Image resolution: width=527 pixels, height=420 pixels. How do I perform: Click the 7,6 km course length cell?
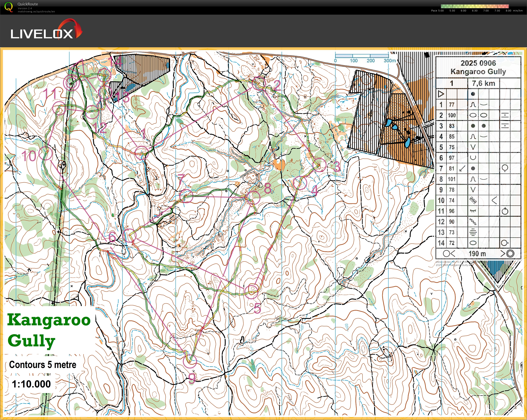pyautogui.click(x=483, y=83)
